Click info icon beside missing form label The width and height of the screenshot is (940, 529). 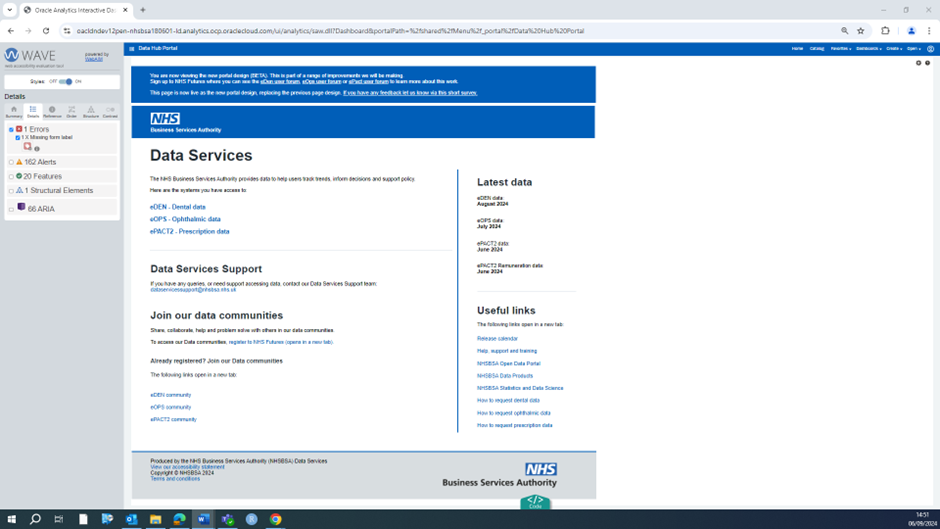[x=37, y=149]
